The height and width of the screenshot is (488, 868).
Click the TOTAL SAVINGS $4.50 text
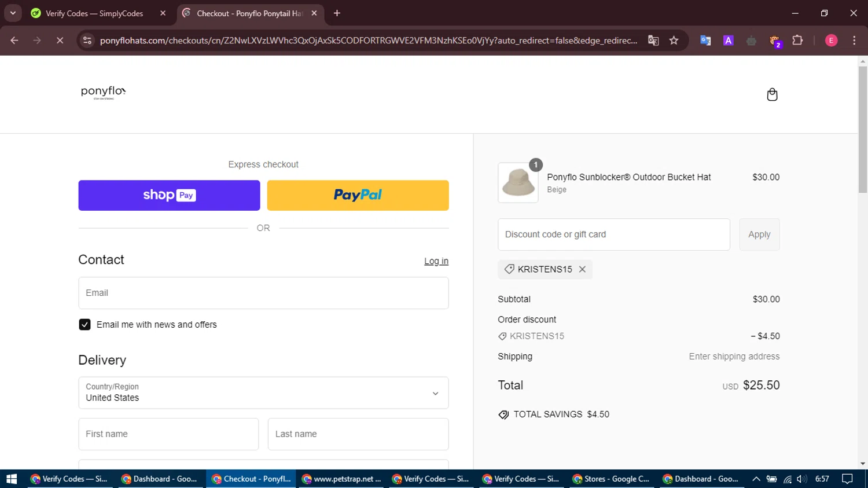[561, 414]
